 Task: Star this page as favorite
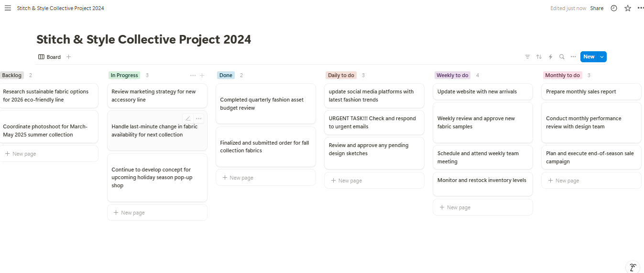click(x=628, y=8)
